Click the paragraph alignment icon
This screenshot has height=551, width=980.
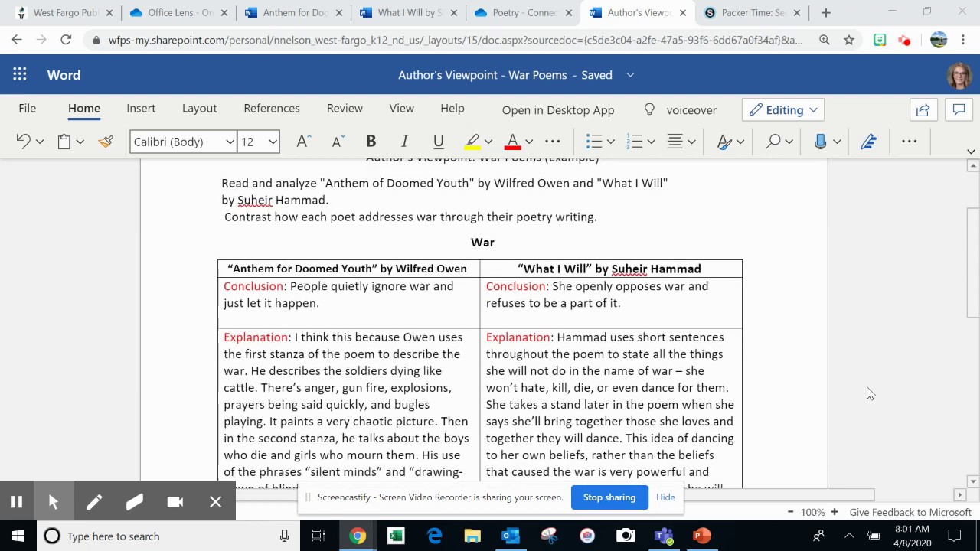click(x=675, y=141)
